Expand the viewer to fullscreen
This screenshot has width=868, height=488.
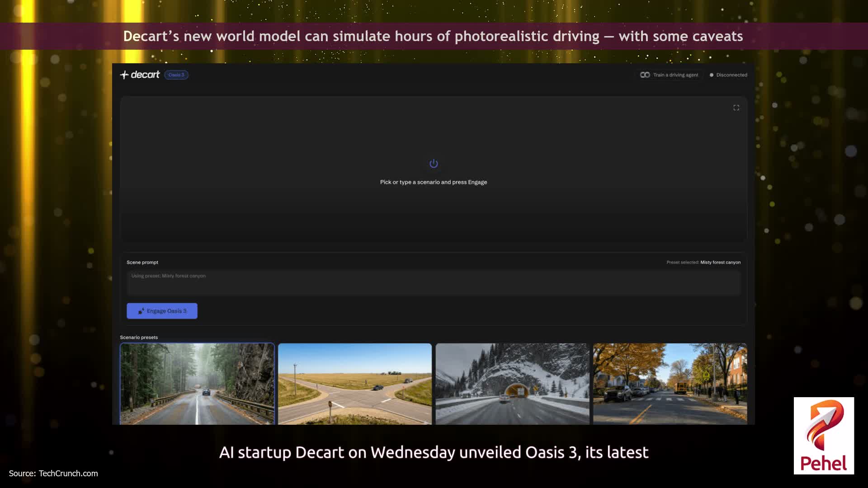(736, 108)
